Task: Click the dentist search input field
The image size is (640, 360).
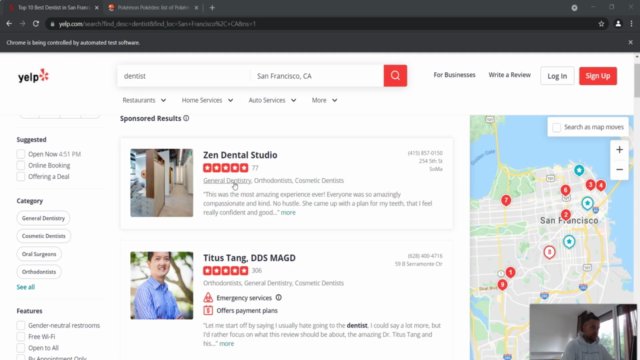Action: (184, 76)
